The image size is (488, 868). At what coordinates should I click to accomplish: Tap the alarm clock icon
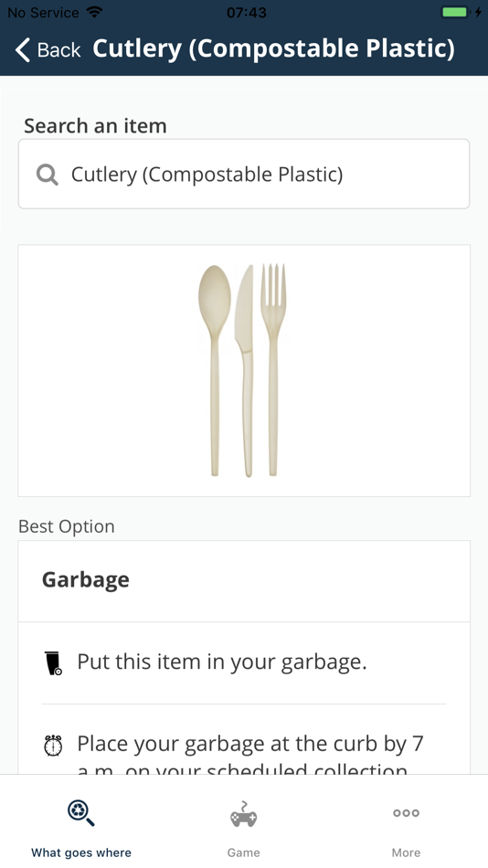[53, 745]
